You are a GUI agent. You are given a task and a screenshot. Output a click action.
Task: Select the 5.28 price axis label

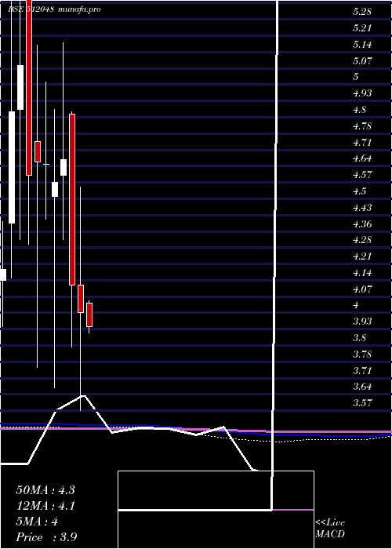point(362,12)
